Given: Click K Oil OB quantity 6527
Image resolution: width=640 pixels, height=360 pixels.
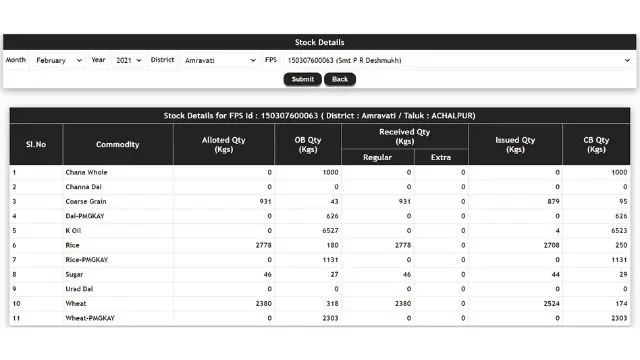Looking at the screenshot, I should click(x=330, y=231).
